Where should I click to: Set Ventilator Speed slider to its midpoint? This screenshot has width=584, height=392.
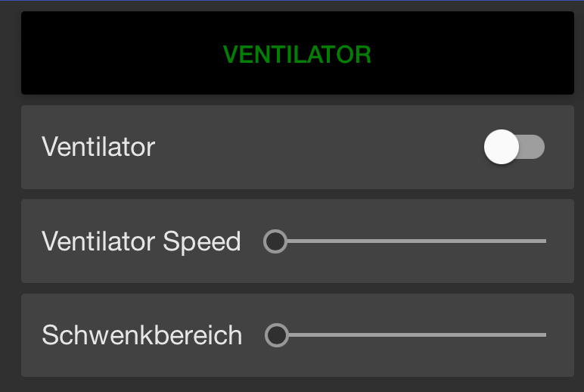410,241
